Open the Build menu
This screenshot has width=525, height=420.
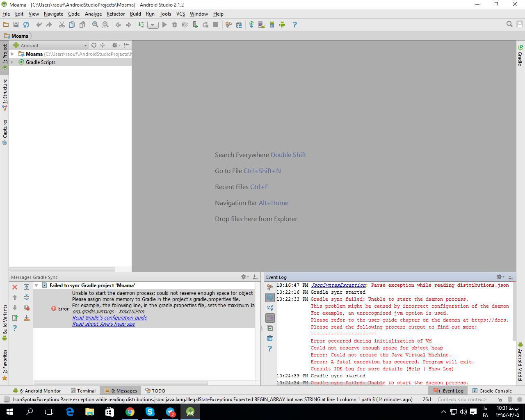[x=135, y=14]
